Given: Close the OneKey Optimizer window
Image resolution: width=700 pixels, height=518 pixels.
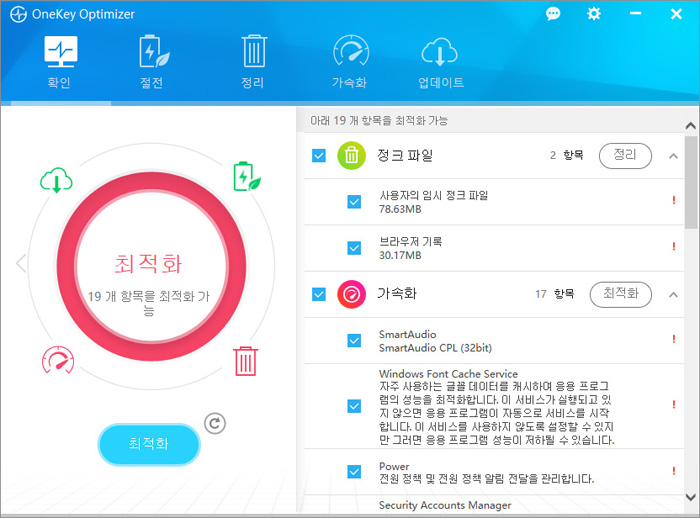Looking at the screenshot, I should tap(676, 14).
